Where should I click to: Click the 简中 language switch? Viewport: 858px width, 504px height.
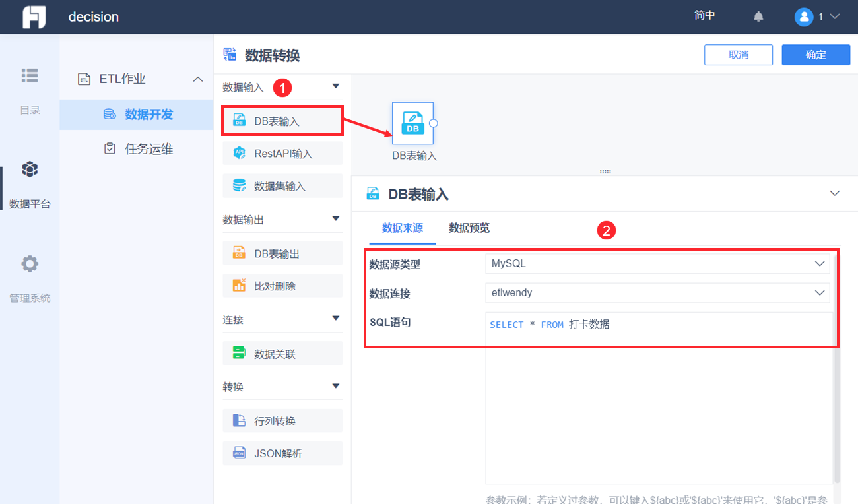pyautogui.click(x=705, y=15)
